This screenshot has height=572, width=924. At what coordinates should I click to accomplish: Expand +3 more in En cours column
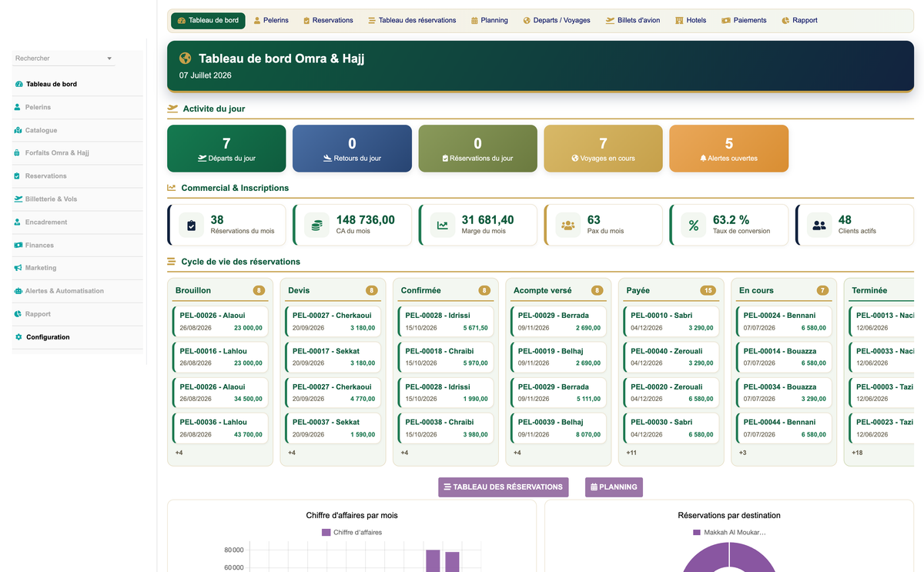coord(742,453)
